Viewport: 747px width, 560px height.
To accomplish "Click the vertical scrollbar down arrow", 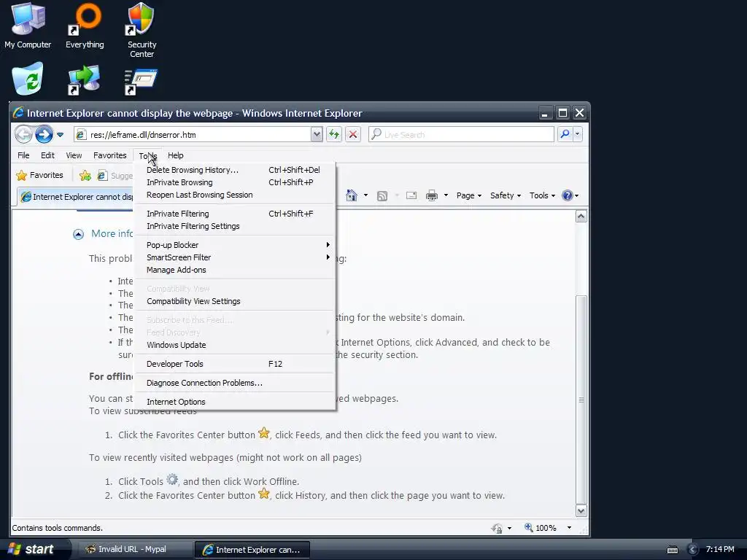I will [581, 511].
